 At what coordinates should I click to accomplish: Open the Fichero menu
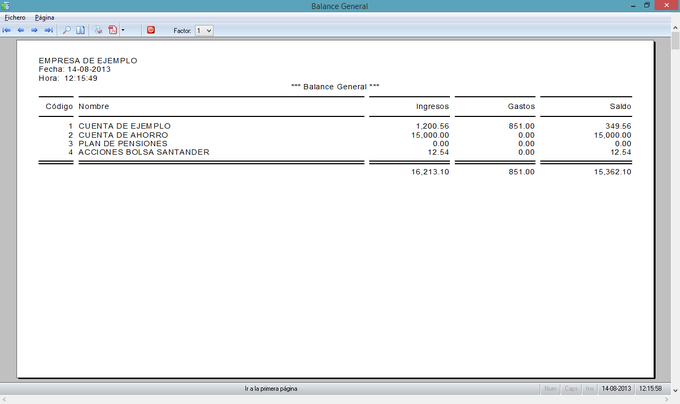click(15, 18)
